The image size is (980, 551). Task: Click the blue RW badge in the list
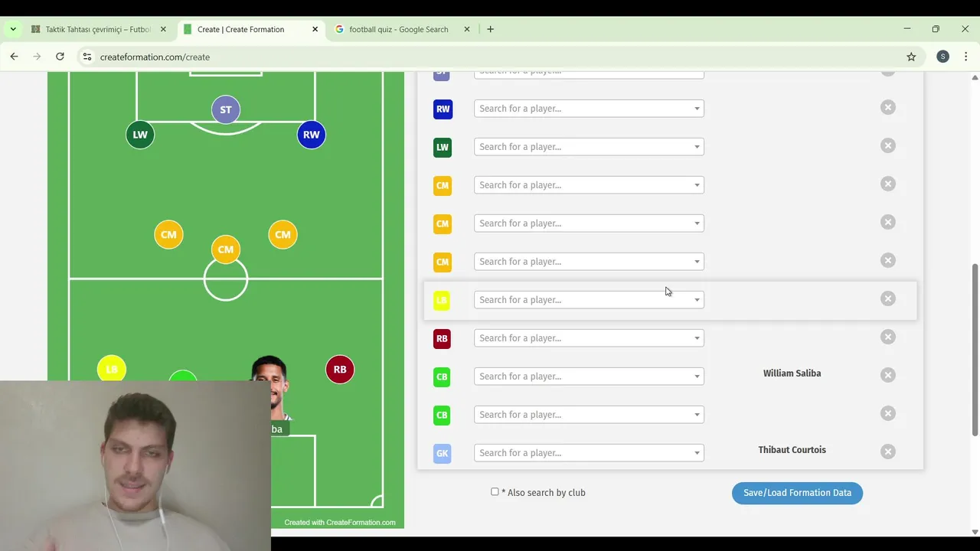click(x=443, y=109)
